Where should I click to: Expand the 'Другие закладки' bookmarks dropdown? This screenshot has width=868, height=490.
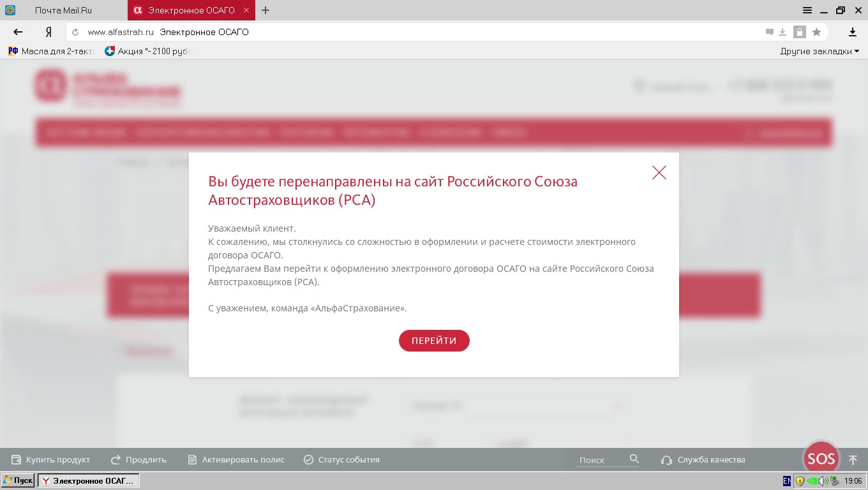(x=819, y=51)
